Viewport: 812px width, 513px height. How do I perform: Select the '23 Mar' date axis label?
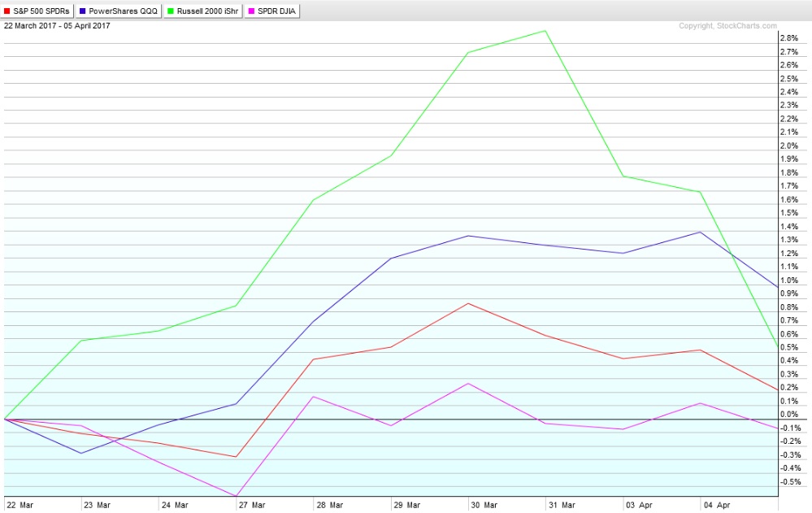(x=97, y=505)
